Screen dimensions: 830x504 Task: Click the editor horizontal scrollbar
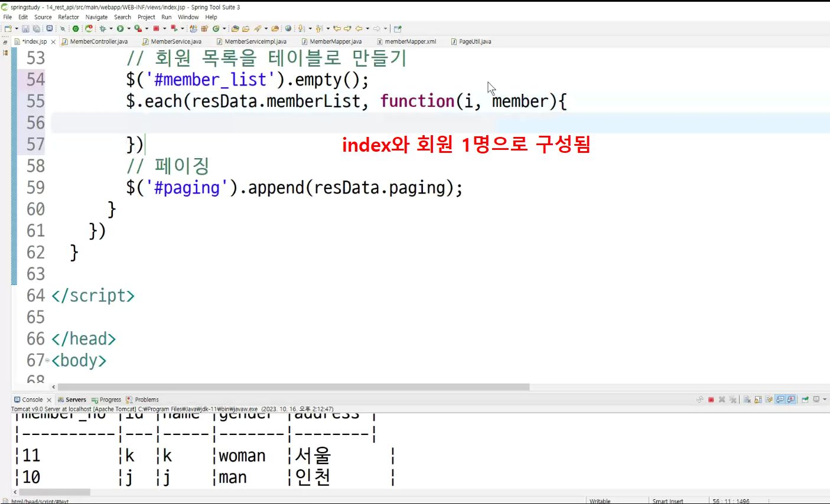[x=294, y=387]
